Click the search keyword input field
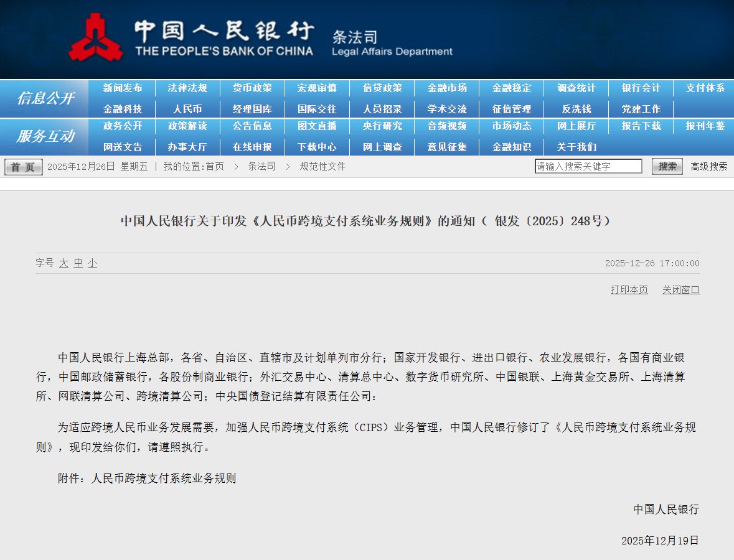The height and width of the screenshot is (560, 734). [x=588, y=166]
